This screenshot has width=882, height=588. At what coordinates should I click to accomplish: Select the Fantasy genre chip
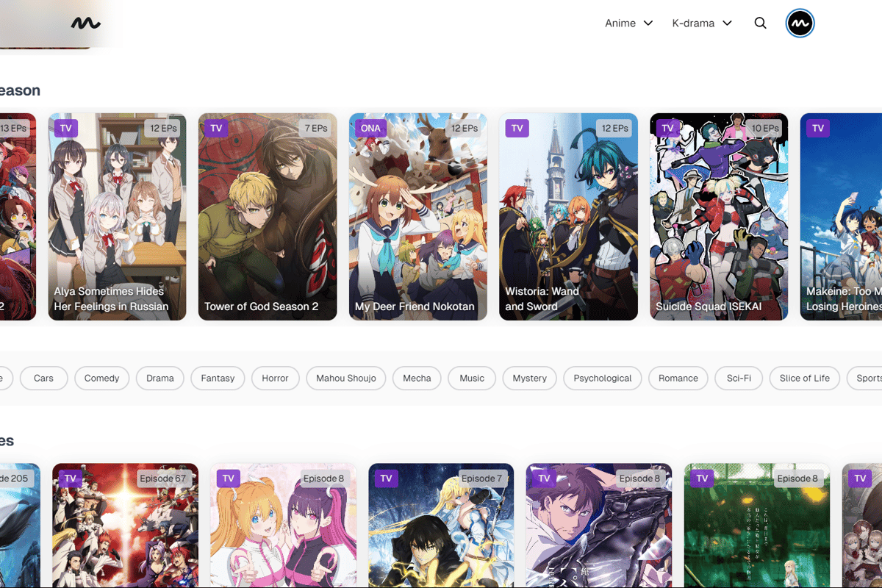click(218, 379)
